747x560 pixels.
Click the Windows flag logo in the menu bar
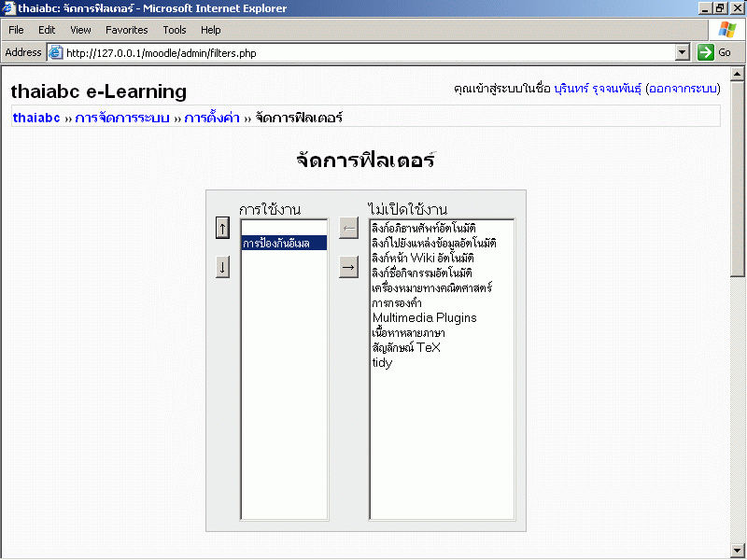click(726, 30)
